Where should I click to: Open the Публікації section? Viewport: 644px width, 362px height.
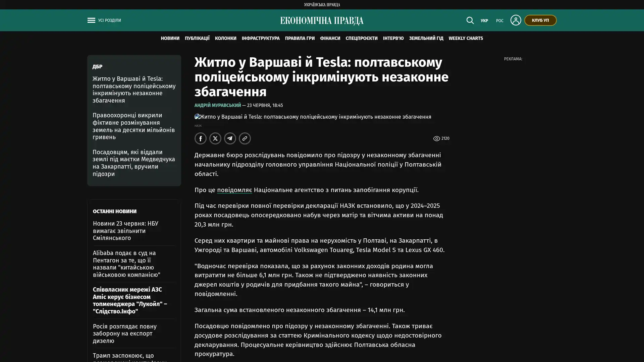tap(197, 38)
